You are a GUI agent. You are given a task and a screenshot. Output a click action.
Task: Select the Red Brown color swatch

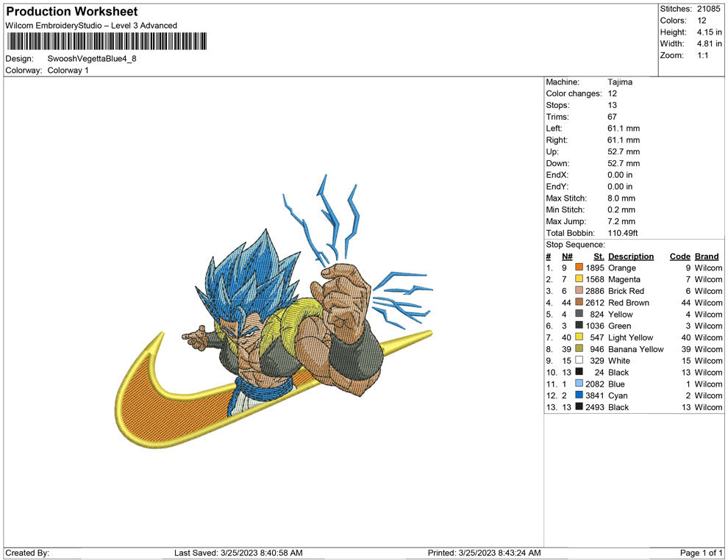point(579,302)
